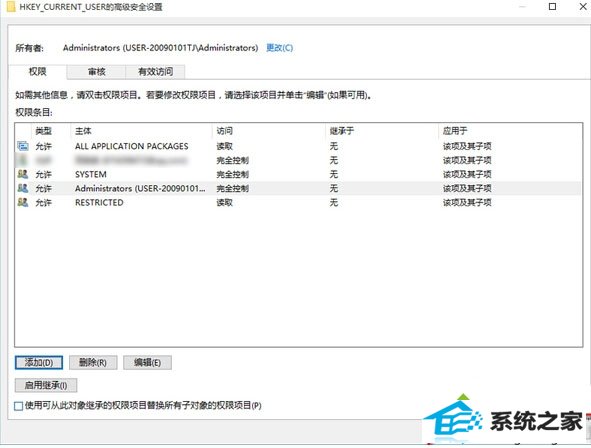Click the blurred user entry icon

[22, 160]
